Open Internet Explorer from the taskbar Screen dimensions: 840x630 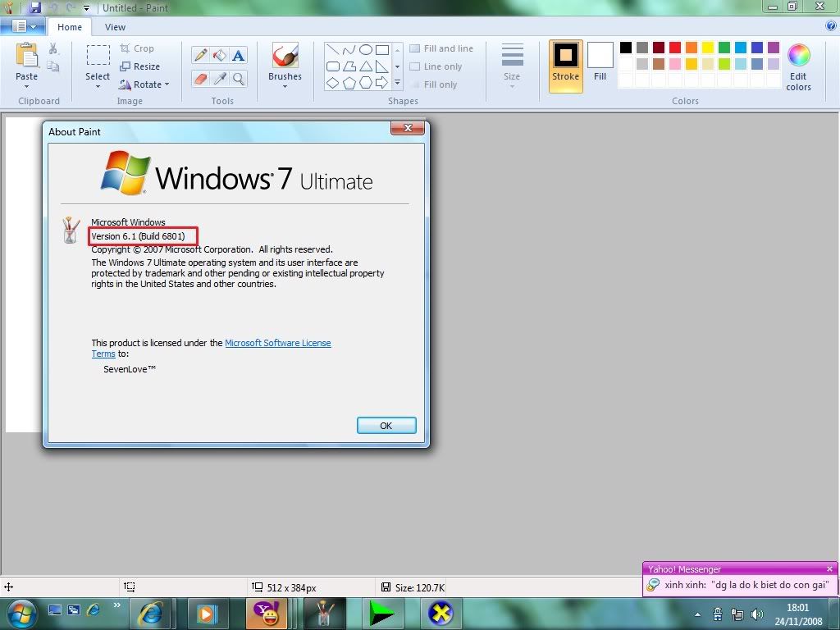151,613
